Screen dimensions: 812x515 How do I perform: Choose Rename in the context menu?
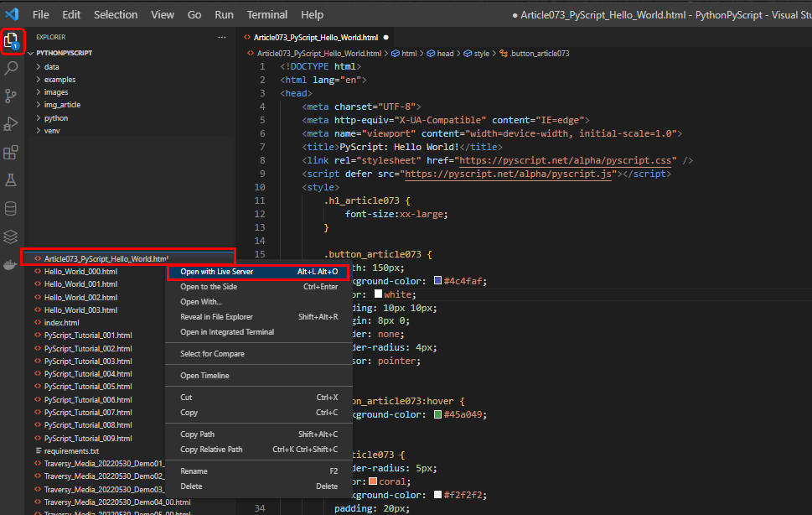pos(258,471)
